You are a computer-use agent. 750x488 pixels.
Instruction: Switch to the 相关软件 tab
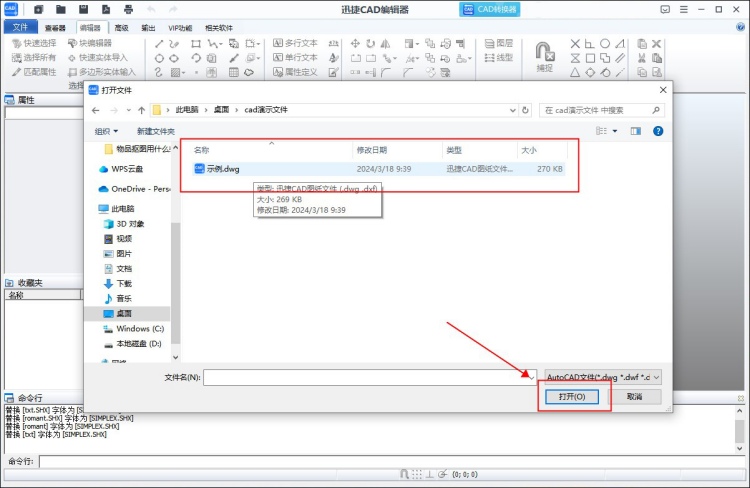point(219,28)
